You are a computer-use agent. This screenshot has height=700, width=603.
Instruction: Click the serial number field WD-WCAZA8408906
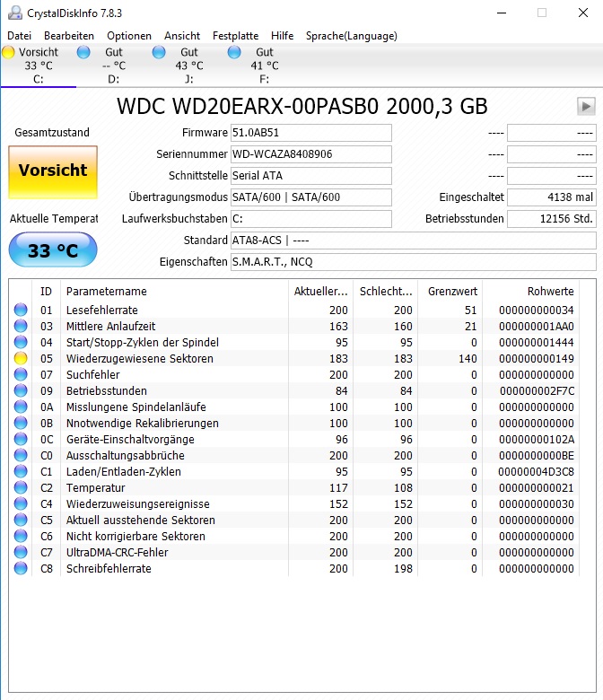pyautogui.click(x=311, y=154)
